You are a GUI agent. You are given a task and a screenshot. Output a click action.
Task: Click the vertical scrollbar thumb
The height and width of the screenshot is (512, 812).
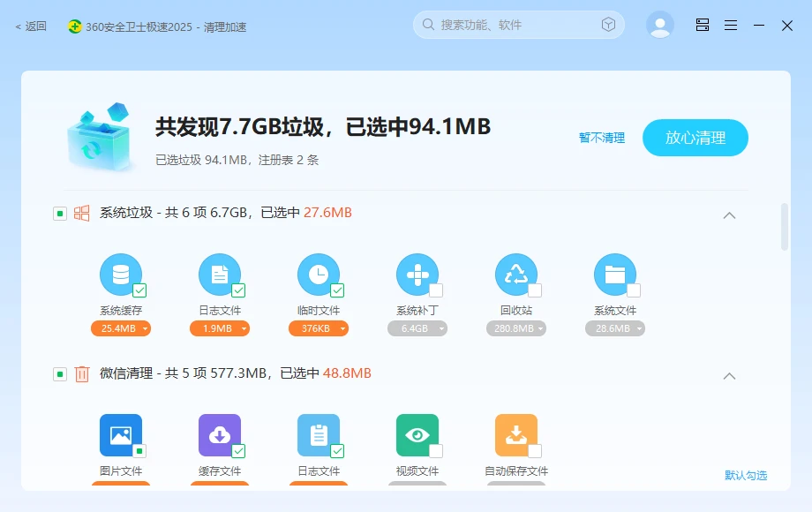(785, 227)
